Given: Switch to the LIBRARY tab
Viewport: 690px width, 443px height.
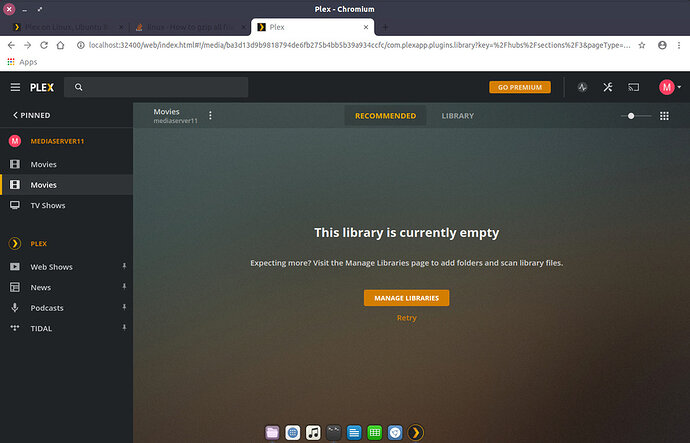Looking at the screenshot, I should [x=458, y=116].
